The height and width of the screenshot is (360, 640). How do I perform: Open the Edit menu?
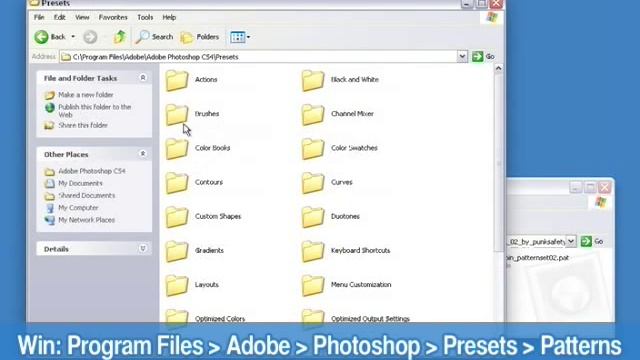60,17
